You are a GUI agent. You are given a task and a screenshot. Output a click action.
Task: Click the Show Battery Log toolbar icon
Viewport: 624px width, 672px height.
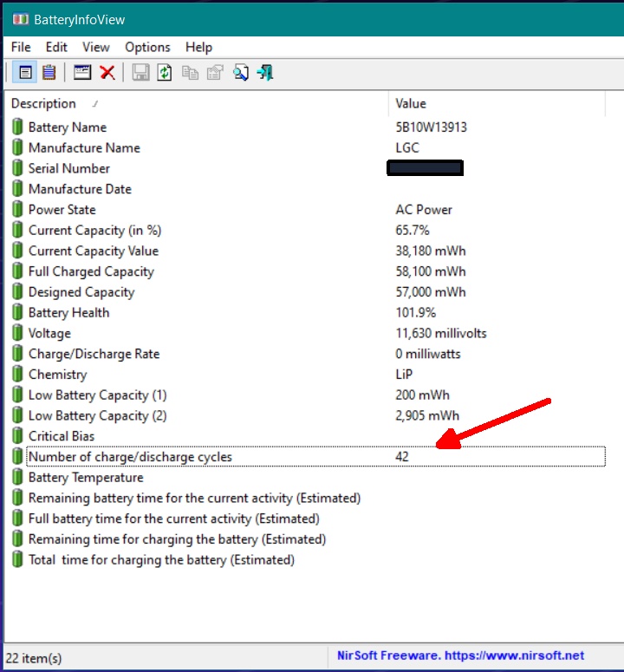click(x=49, y=73)
